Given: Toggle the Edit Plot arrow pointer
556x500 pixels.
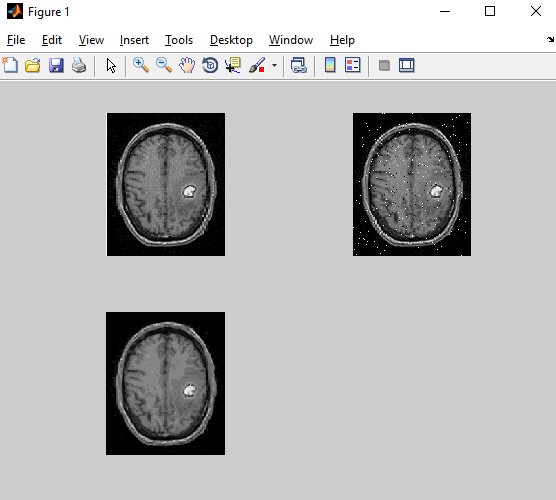Looking at the screenshot, I should point(111,66).
